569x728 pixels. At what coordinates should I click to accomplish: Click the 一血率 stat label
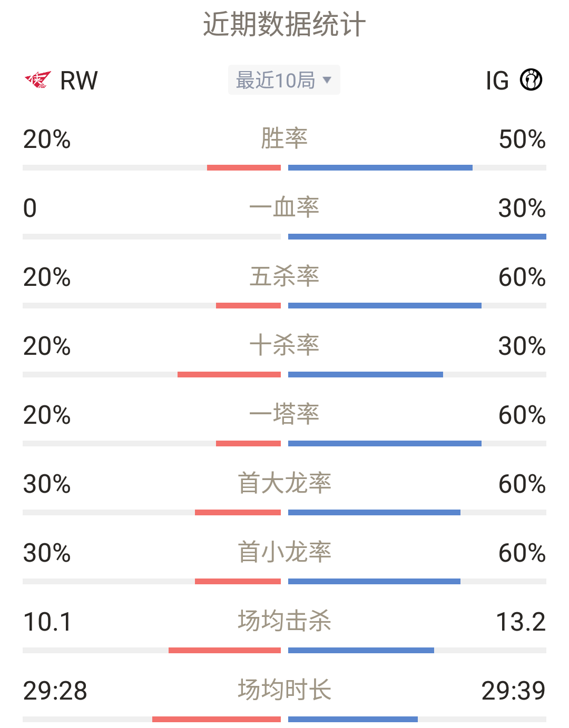point(284,207)
